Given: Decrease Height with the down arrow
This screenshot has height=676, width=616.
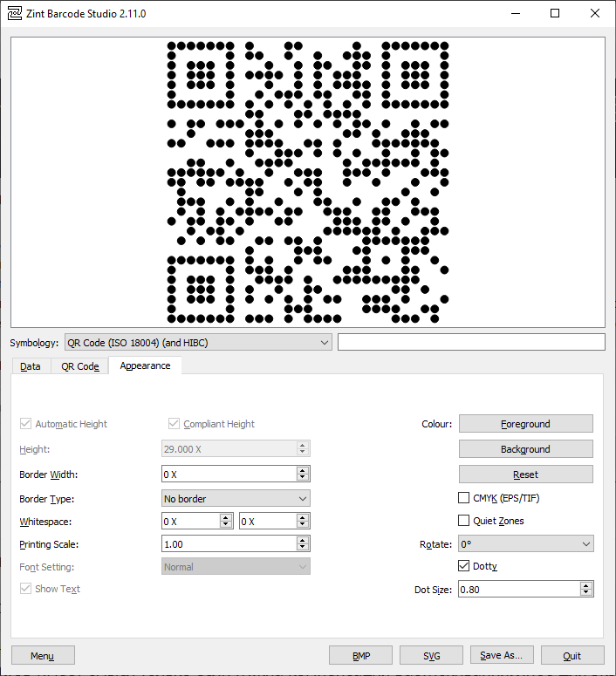Looking at the screenshot, I should point(303,452).
